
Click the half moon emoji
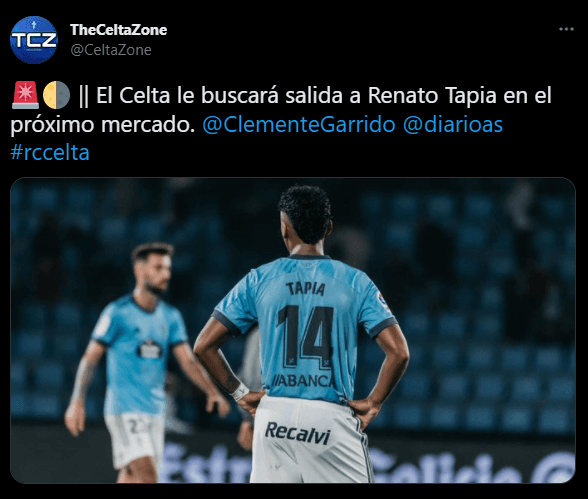(56, 95)
